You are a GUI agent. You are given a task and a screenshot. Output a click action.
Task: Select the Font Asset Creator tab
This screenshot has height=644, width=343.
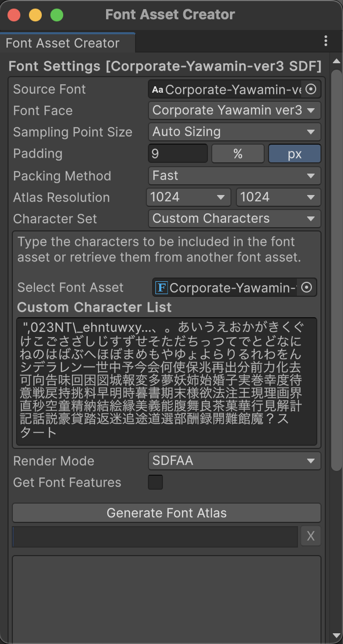[x=63, y=43]
